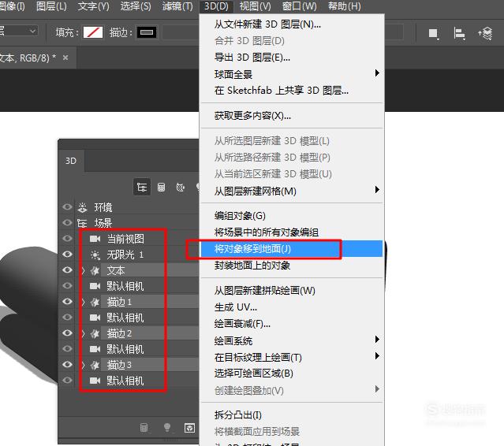Toggle visibility of 场景
This screenshot has width=504, height=446.
tap(67, 222)
